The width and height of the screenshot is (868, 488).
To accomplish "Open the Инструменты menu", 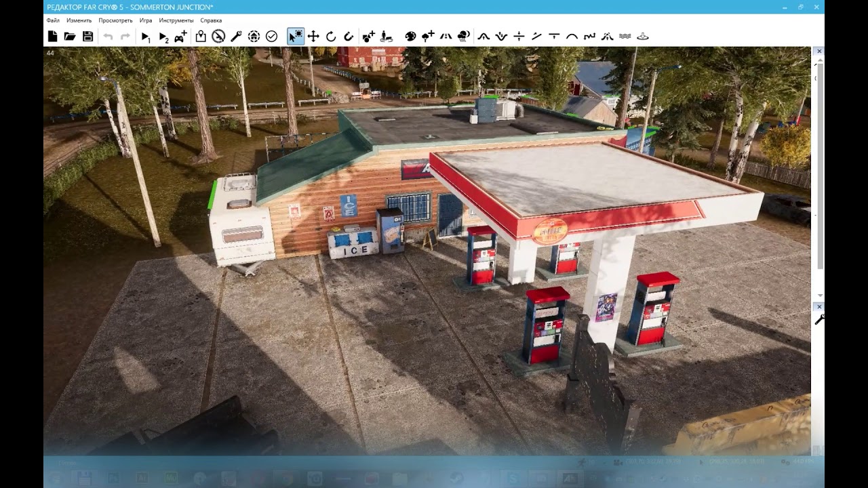I will pyautogui.click(x=176, y=20).
